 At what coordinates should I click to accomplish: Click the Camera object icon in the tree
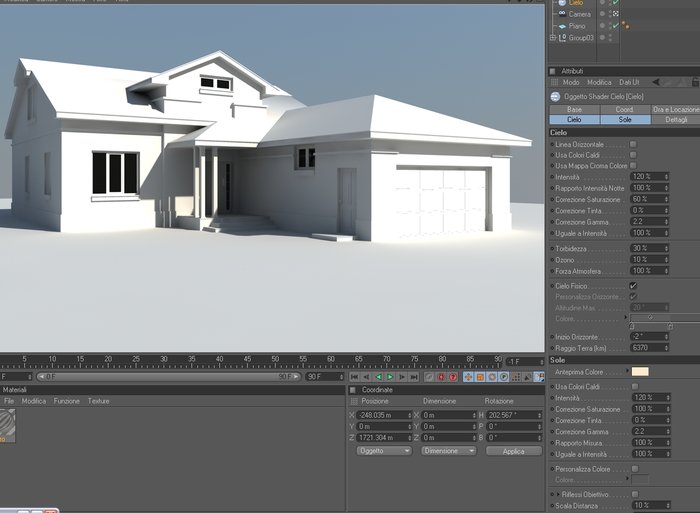(x=562, y=14)
